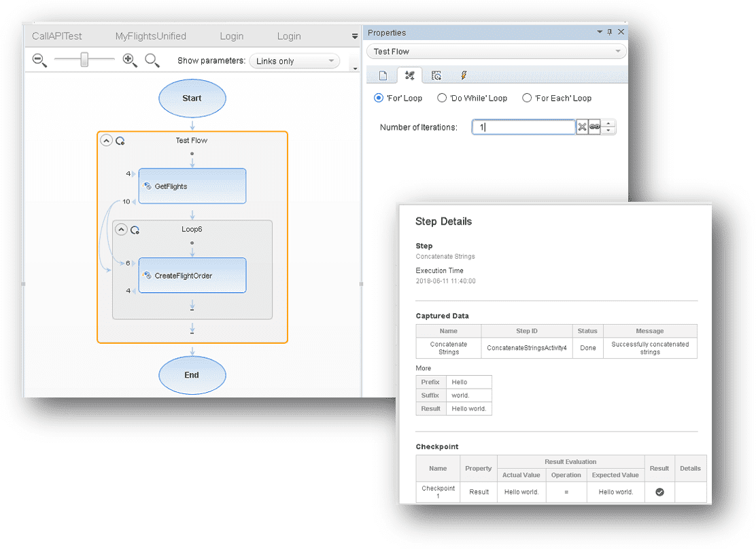Viewport: 756px width, 549px height.
Task: Open the CallAPITest tab
Action: click(x=57, y=36)
